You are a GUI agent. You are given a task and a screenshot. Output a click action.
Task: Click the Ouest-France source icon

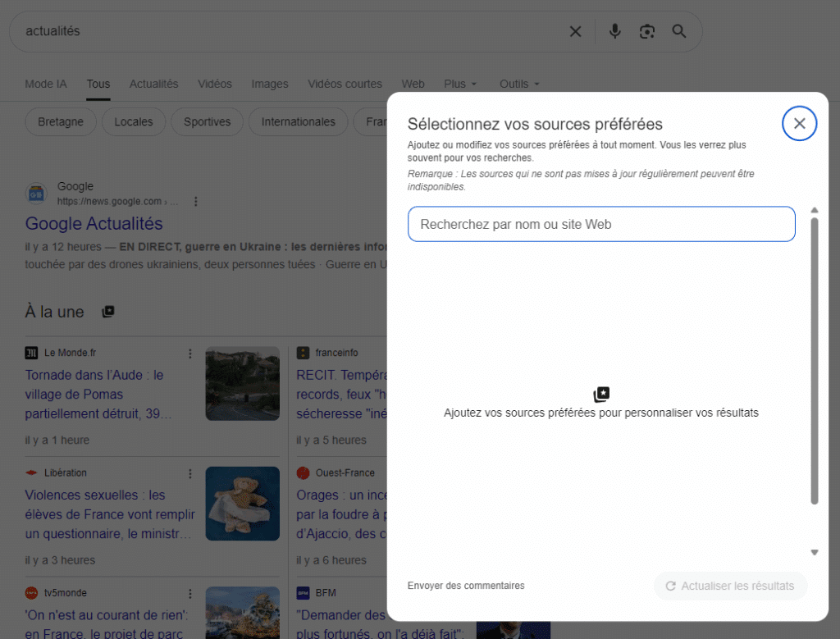[x=304, y=472]
